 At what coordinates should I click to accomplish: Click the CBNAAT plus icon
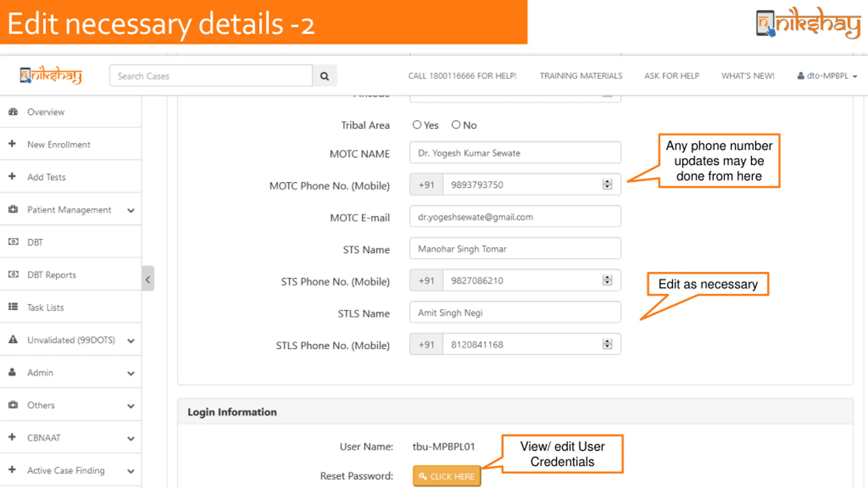[x=12, y=437]
